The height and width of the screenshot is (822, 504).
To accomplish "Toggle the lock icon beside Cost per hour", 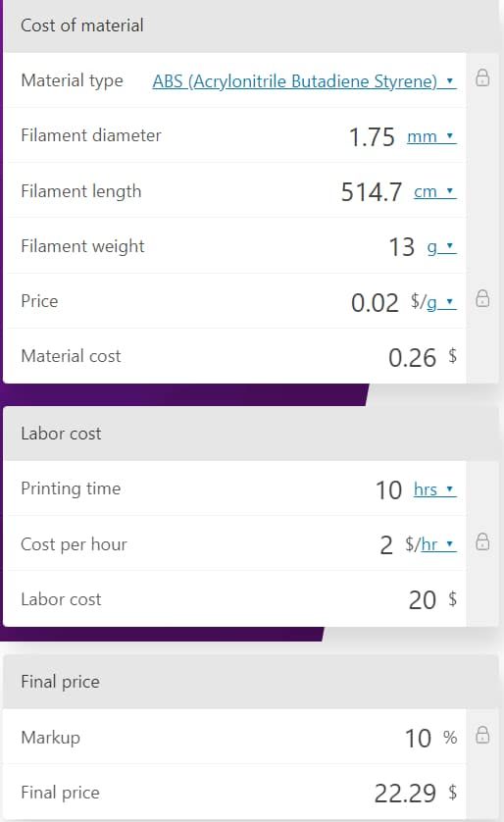I will pyautogui.click(x=482, y=541).
